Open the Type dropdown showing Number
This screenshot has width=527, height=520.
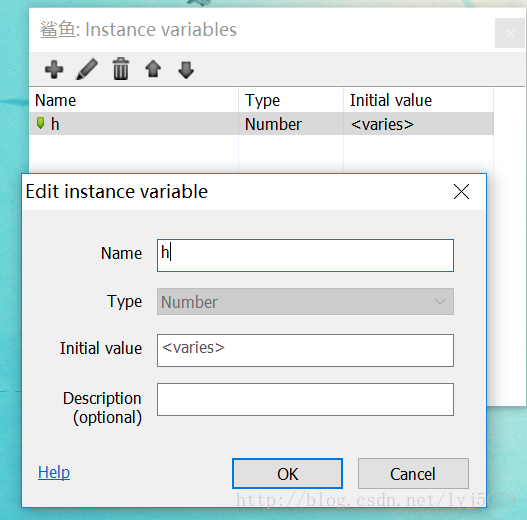coord(305,302)
